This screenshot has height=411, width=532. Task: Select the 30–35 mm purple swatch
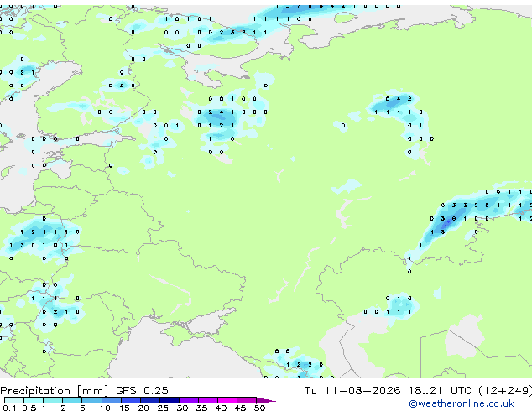point(189,400)
